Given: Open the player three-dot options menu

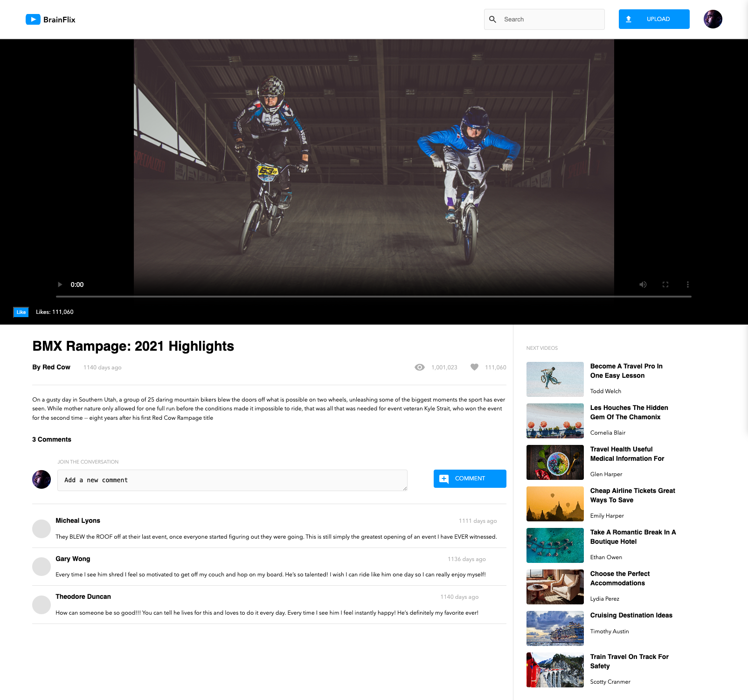Looking at the screenshot, I should 688,284.
